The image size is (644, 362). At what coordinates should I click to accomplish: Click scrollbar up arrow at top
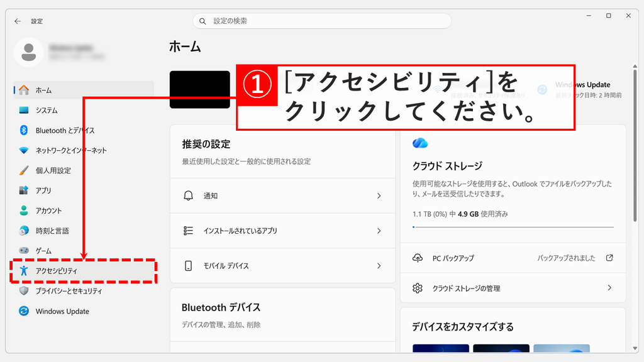point(635,66)
